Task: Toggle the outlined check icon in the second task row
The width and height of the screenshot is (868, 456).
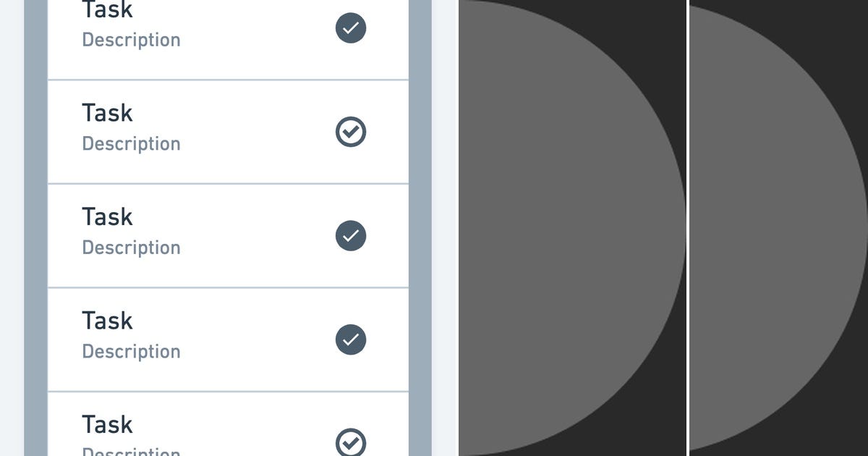Action: pyautogui.click(x=351, y=132)
